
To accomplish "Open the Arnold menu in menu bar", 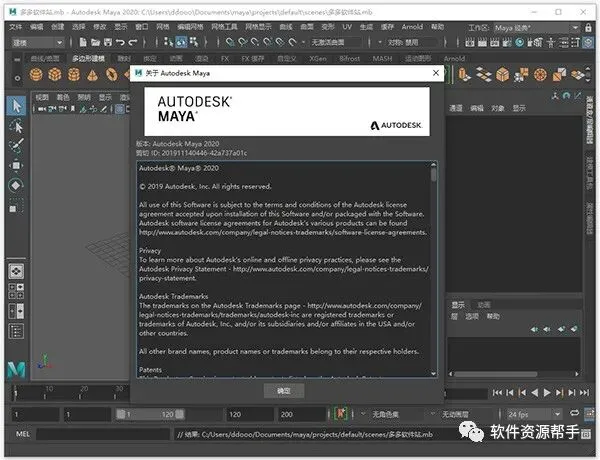I will (412, 27).
